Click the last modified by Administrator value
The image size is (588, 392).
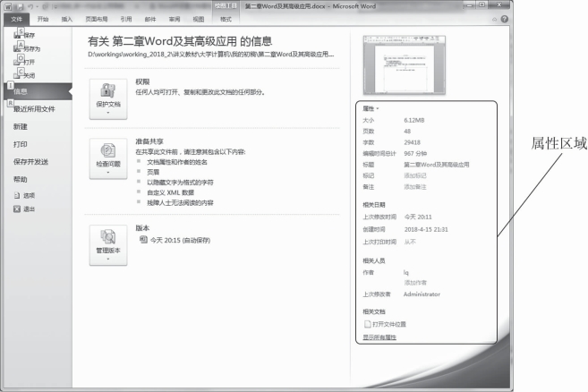(x=422, y=294)
